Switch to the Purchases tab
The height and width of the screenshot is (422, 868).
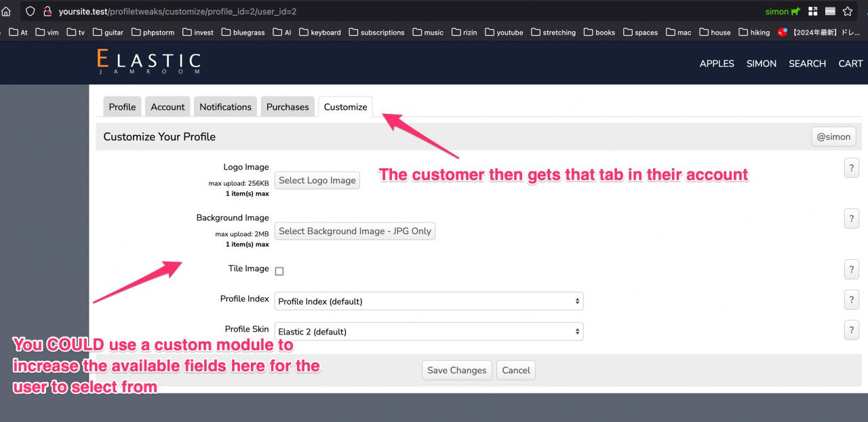(x=288, y=107)
